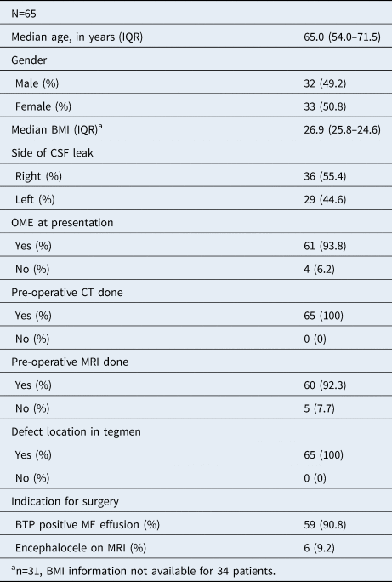Select the Right (%) value 36 (55.4)

coord(325,176)
